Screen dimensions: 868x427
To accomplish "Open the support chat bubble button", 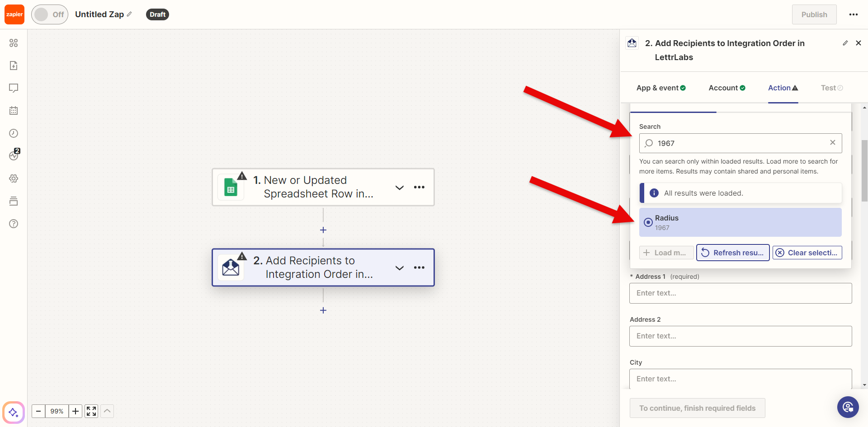I will [848, 407].
